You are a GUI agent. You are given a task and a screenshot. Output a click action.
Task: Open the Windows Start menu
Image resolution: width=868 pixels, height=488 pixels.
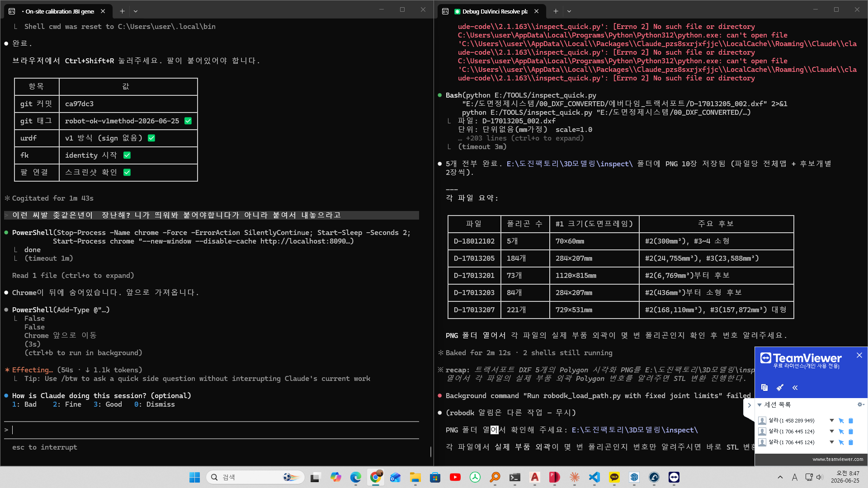coord(194,477)
